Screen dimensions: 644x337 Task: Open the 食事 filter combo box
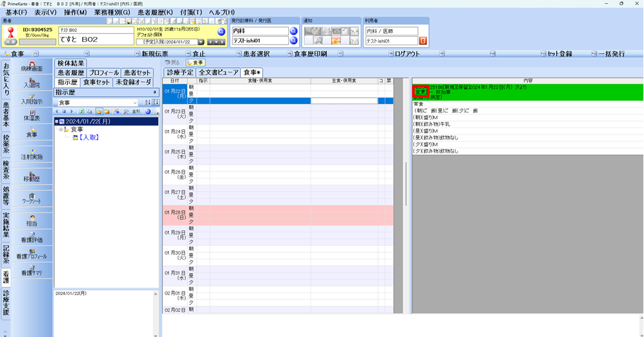98,102
